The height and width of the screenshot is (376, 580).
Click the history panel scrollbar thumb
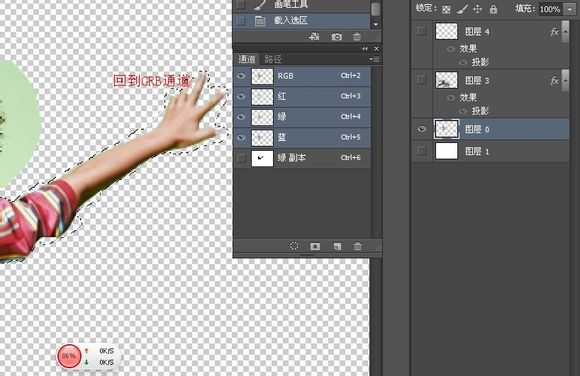pos(375,9)
